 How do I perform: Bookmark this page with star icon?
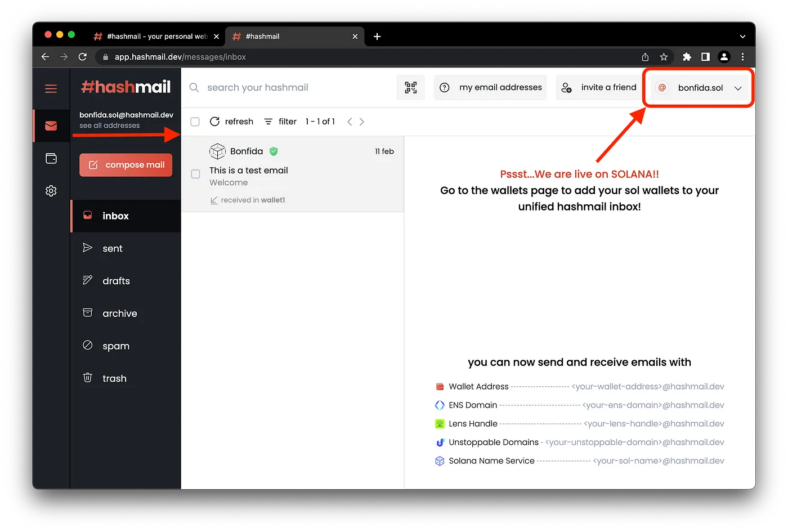[664, 57]
